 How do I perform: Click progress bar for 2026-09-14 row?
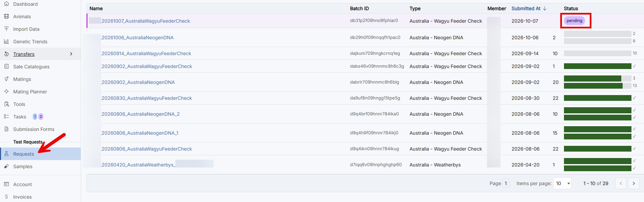point(598,53)
